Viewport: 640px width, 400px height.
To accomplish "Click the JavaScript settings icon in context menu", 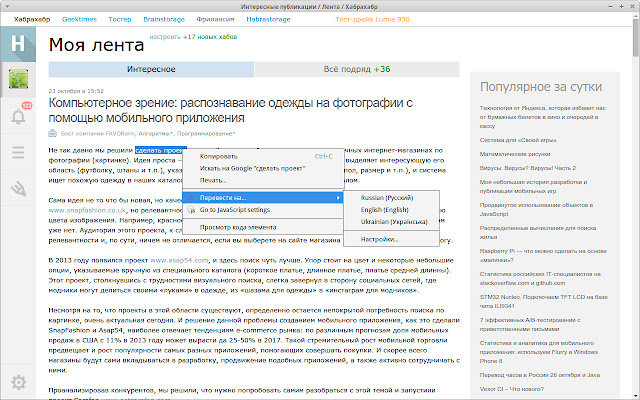I will click(x=190, y=211).
